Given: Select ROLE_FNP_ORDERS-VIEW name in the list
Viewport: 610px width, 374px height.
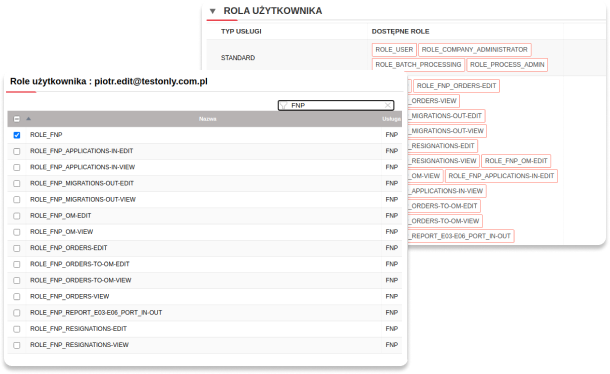Looking at the screenshot, I should coord(69,297).
